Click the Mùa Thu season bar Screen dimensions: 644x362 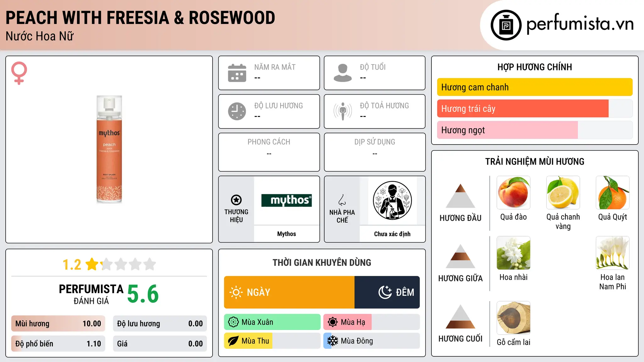point(272,341)
